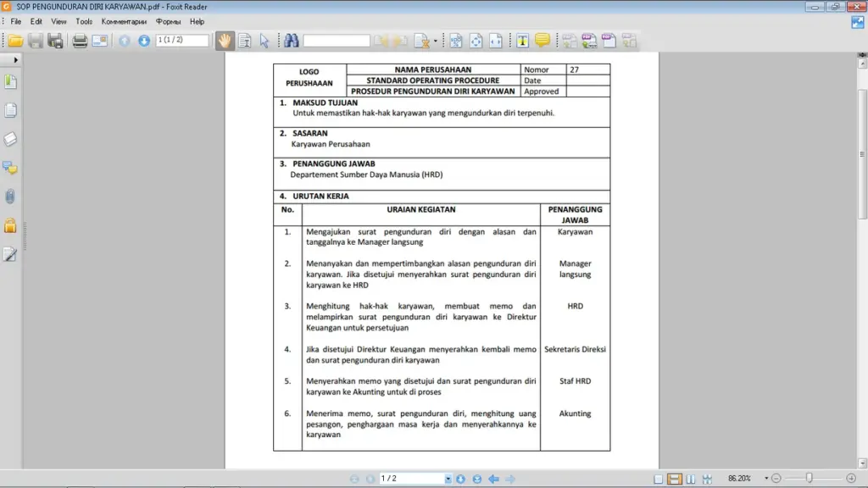Click the page number field in toolbar
This screenshot has width=868, height=488.
tap(182, 40)
